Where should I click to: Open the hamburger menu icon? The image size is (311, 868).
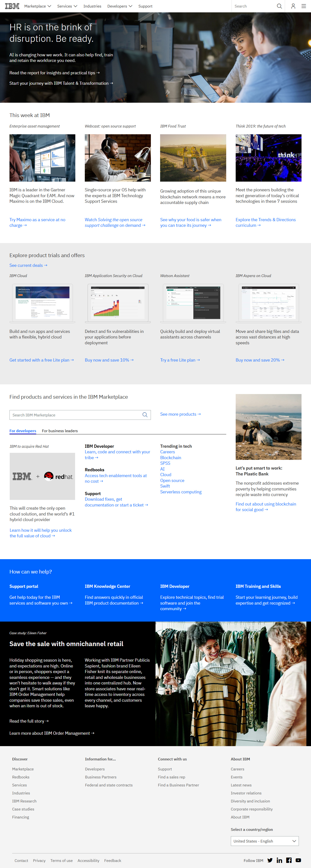click(303, 6)
